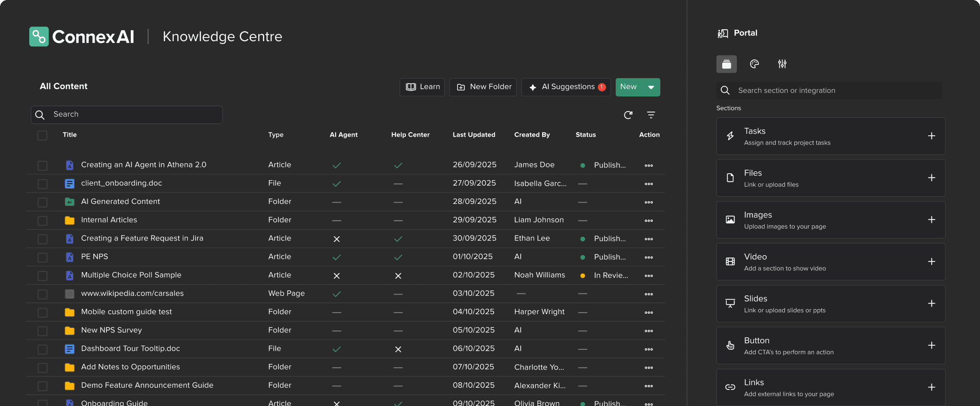Refresh the content list

click(x=628, y=115)
